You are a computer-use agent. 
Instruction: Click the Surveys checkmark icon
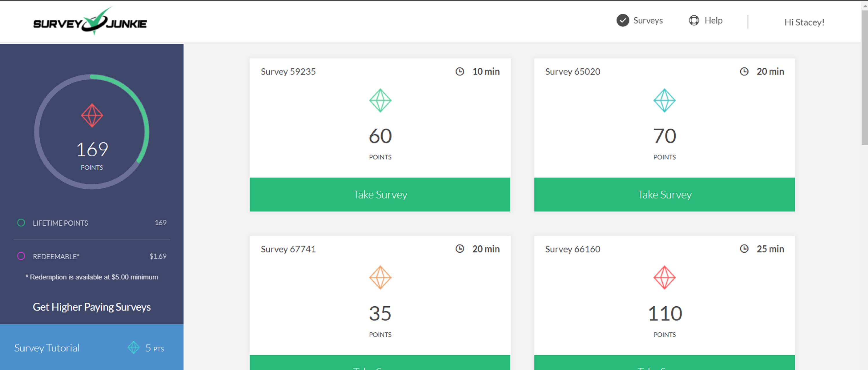tap(623, 20)
